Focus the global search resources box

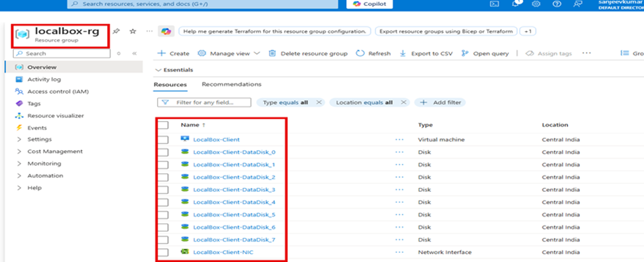(203, 4)
